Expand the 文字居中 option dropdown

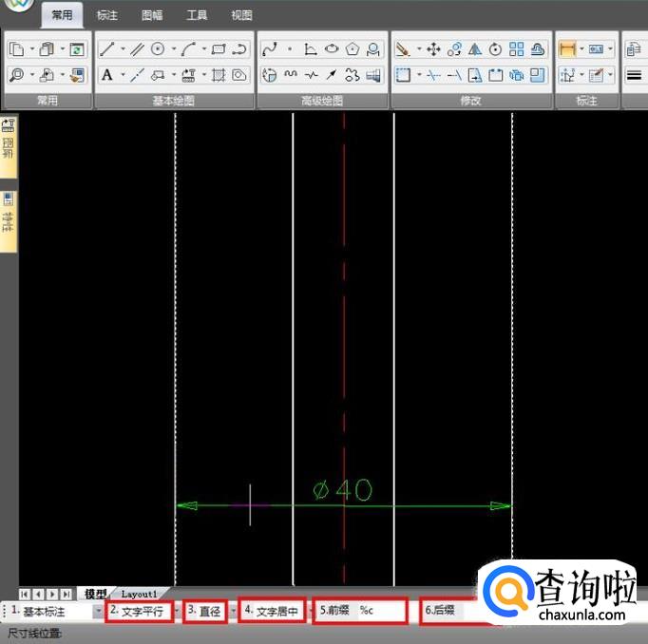(x=309, y=612)
